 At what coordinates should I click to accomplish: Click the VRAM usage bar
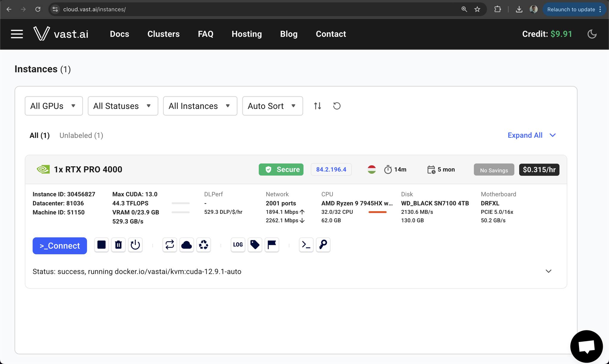(x=180, y=212)
